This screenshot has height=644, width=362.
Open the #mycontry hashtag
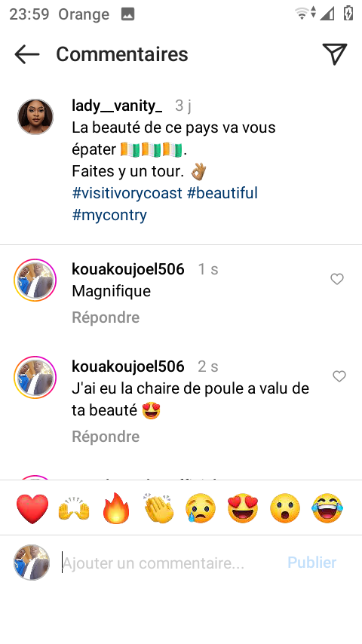[109, 215]
